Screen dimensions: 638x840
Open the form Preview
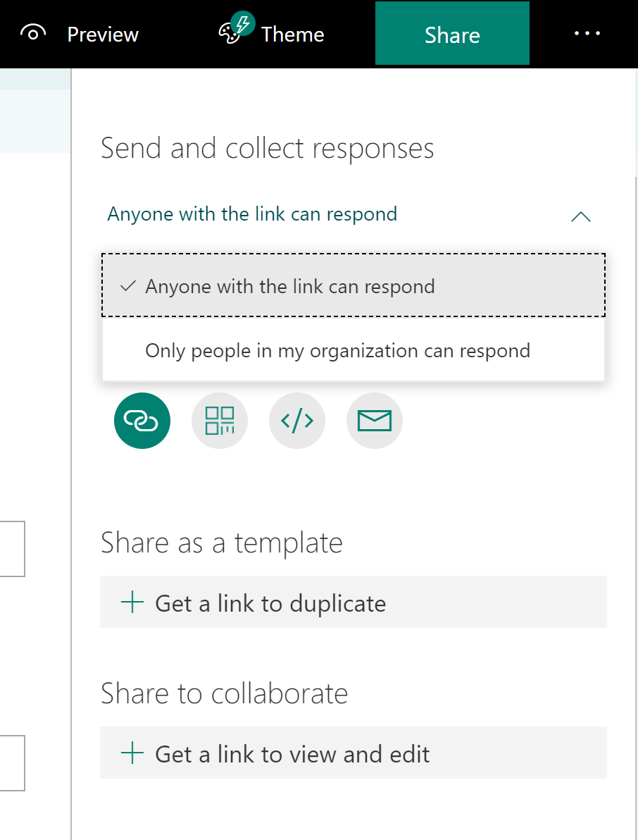point(79,35)
